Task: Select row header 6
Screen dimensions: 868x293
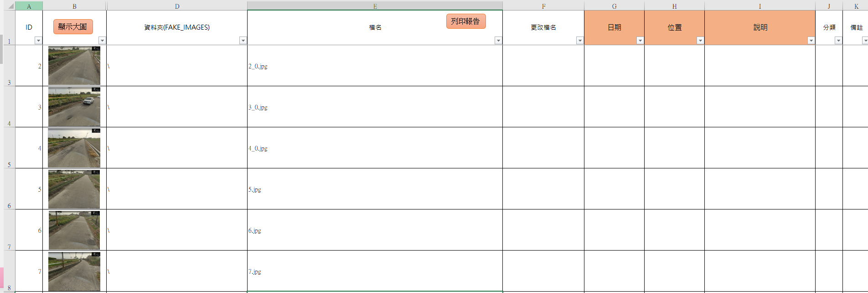Action: (10, 189)
